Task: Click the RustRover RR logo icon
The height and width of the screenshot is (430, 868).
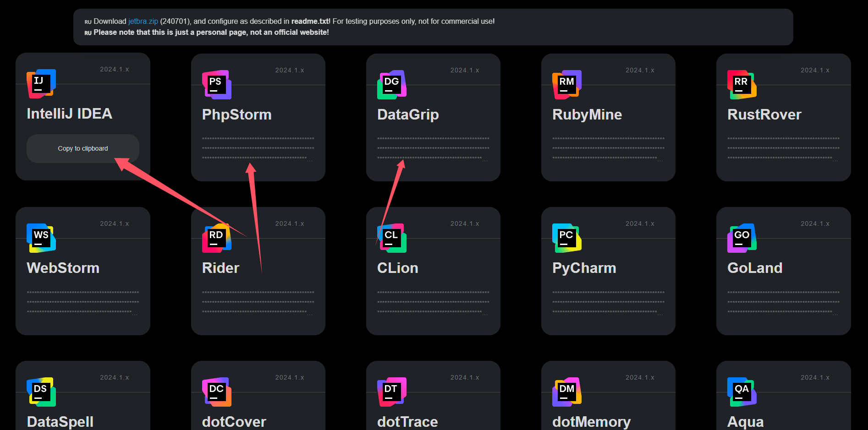Action: point(742,85)
